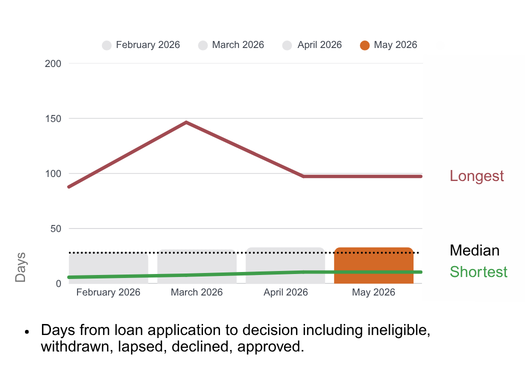Click the orange May 2026 legend dot

point(365,46)
